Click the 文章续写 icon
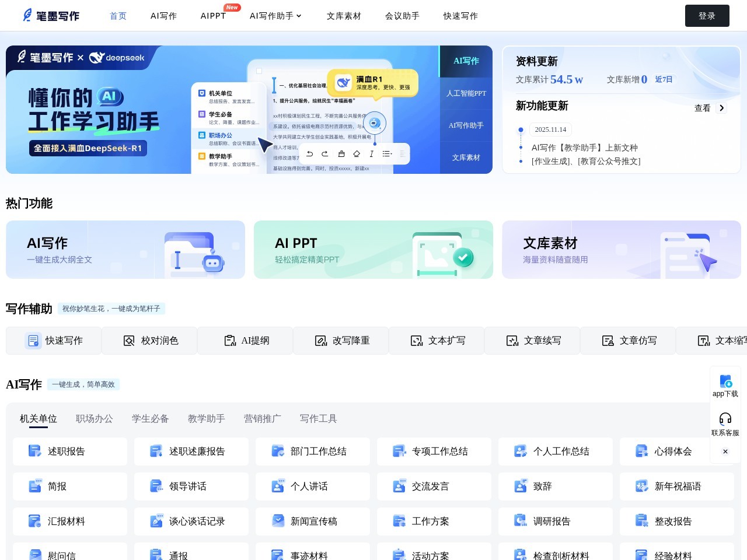747x560 pixels. click(512, 341)
